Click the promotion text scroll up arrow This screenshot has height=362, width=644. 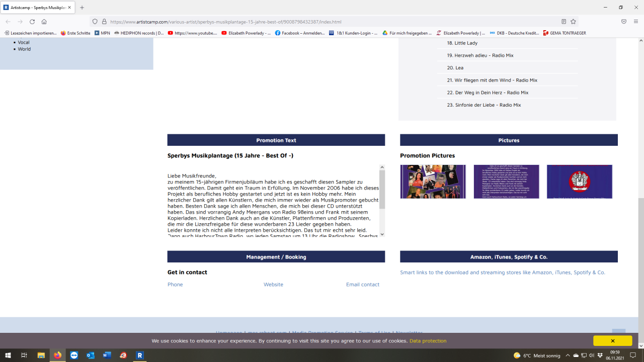pyautogui.click(x=382, y=167)
